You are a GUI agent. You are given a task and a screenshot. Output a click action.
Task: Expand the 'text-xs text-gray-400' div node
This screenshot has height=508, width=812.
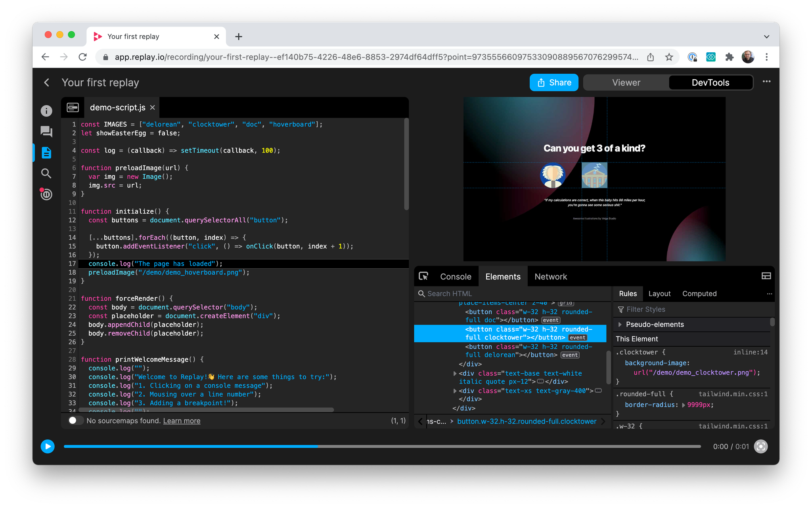[x=455, y=391]
